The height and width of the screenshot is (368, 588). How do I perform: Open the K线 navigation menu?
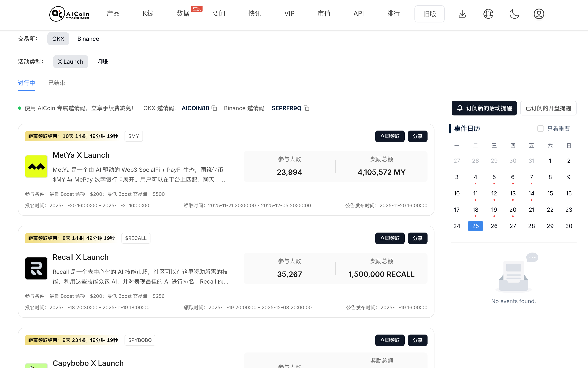(x=148, y=14)
